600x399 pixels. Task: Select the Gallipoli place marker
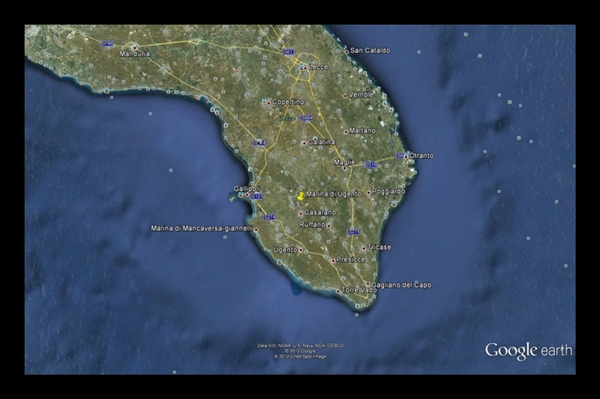coord(247,195)
